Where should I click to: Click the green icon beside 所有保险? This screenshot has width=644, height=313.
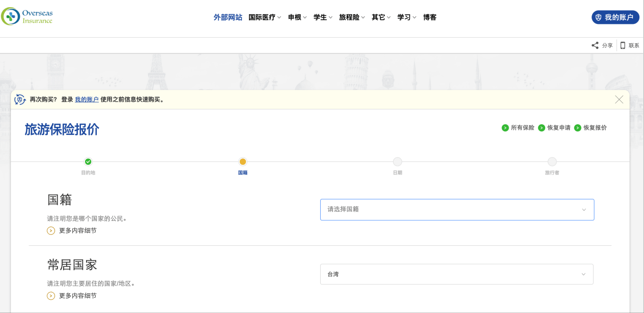pyautogui.click(x=505, y=128)
